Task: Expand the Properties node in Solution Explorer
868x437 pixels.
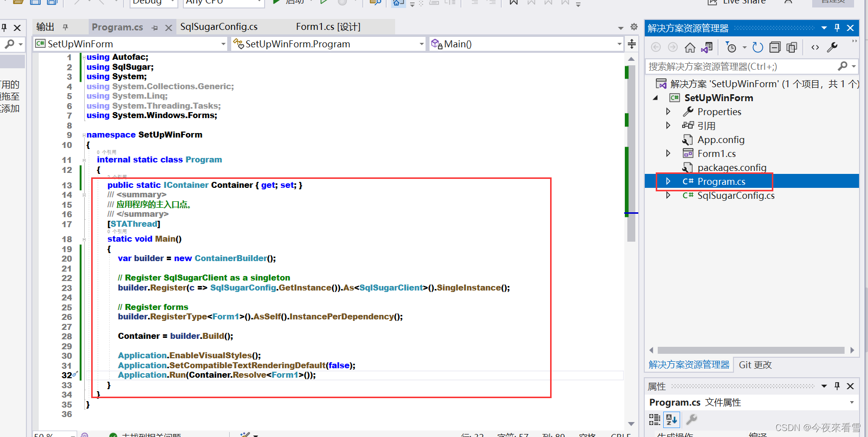Action: pos(668,112)
